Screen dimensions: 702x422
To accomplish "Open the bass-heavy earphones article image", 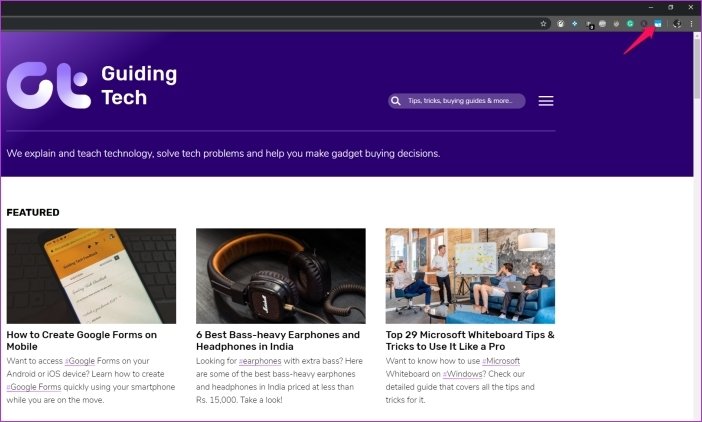I will [x=280, y=275].
